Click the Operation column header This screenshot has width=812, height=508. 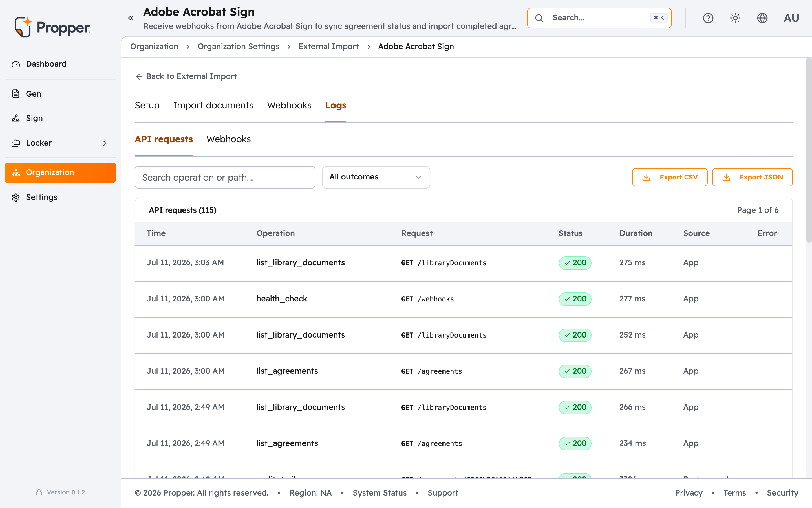[x=275, y=233]
